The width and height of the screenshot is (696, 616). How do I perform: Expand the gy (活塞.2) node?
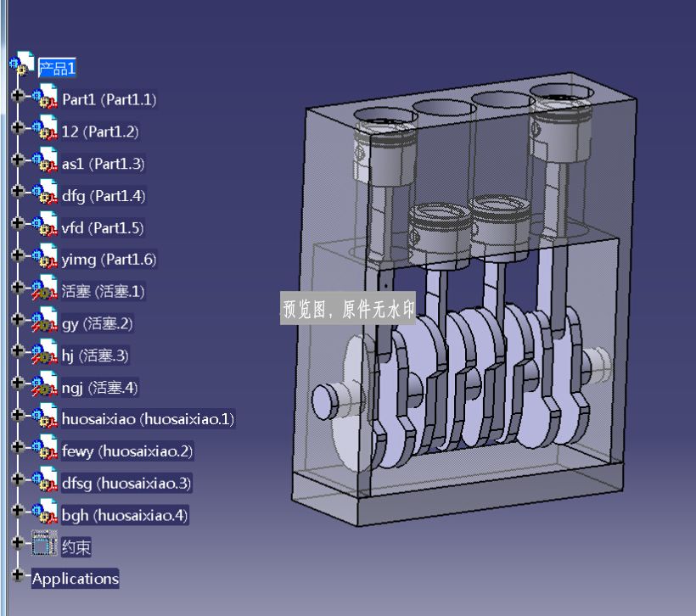point(18,319)
